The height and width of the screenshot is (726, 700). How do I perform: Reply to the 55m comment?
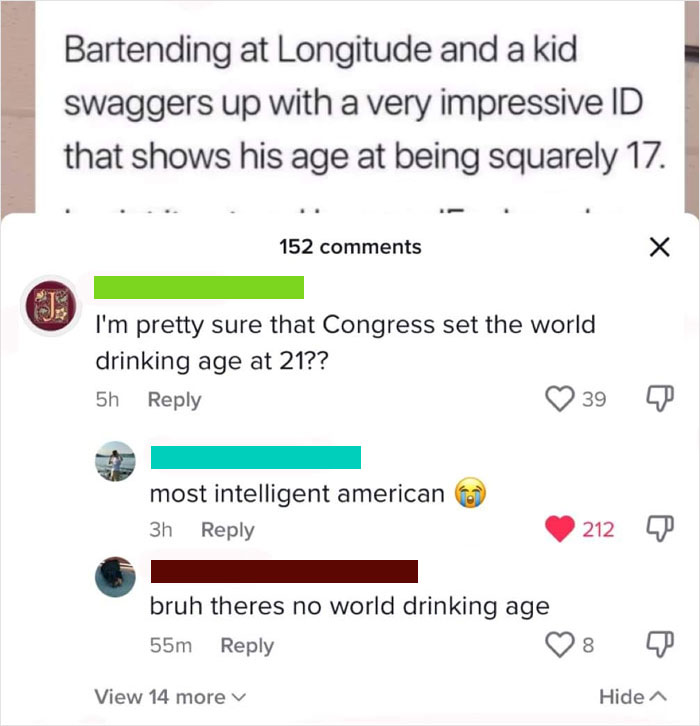tap(247, 645)
